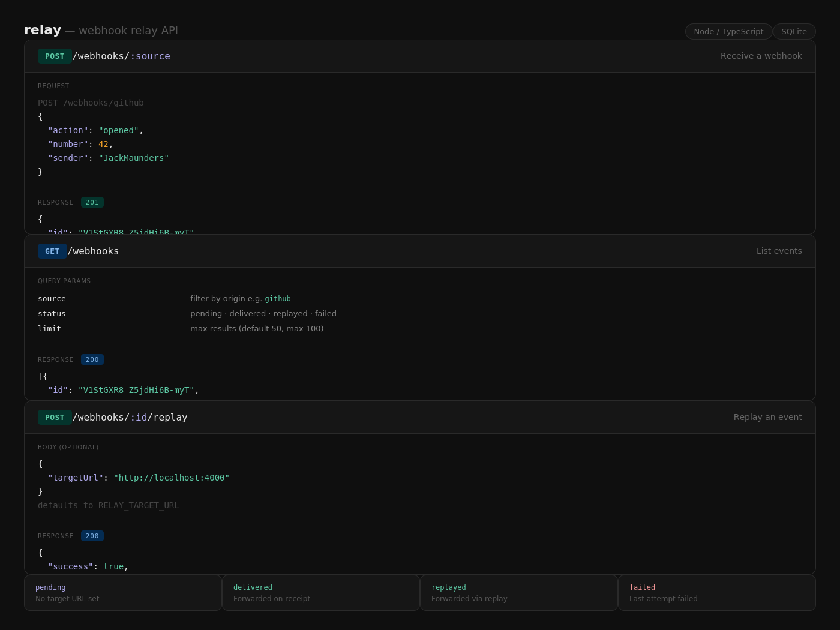Screen dimensions: 840x630
Task: Select the /webhooks/:source endpoint path
Action: (121, 56)
